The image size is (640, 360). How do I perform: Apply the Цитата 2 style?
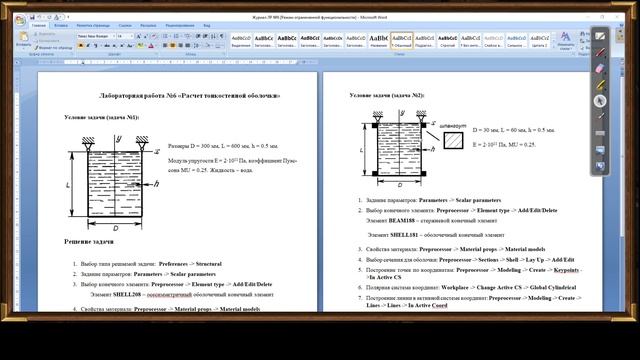click(x=539, y=40)
